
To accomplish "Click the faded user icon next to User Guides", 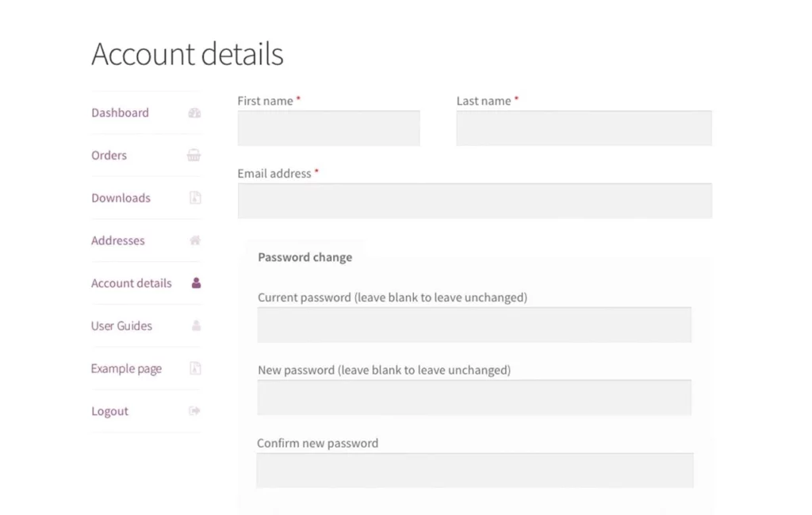I will 194,325.
